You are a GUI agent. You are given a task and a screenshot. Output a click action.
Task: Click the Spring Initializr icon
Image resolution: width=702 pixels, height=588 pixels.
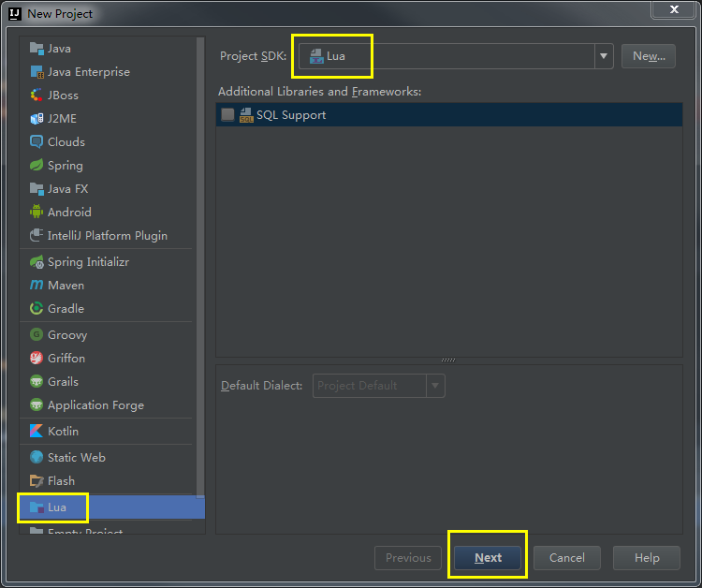[x=37, y=262]
